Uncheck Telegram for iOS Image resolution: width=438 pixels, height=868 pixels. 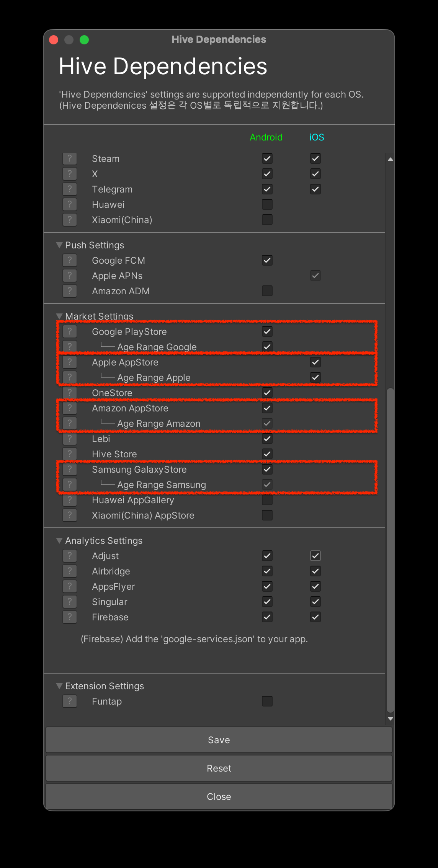click(315, 189)
